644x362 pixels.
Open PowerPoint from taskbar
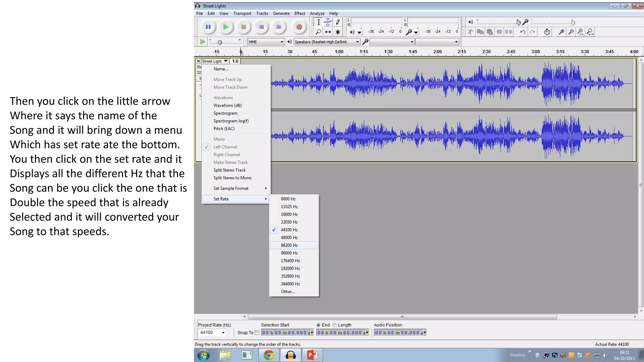coord(312,355)
